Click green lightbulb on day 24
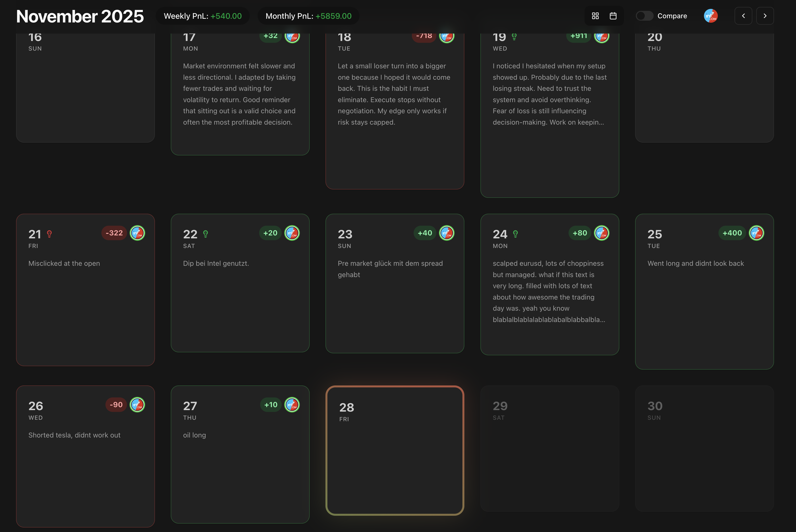The image size is (796, 532). tap(515, 234)
